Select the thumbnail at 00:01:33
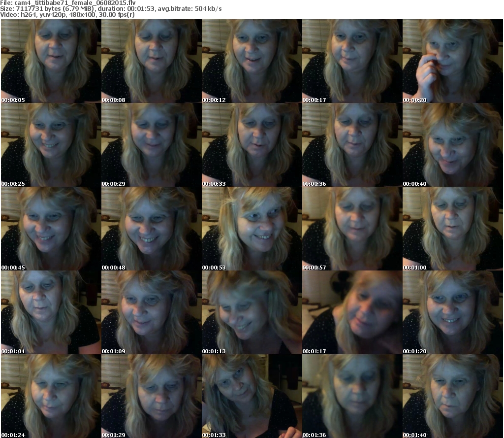This screenshot has height=438, width=504. pos(252,396)
